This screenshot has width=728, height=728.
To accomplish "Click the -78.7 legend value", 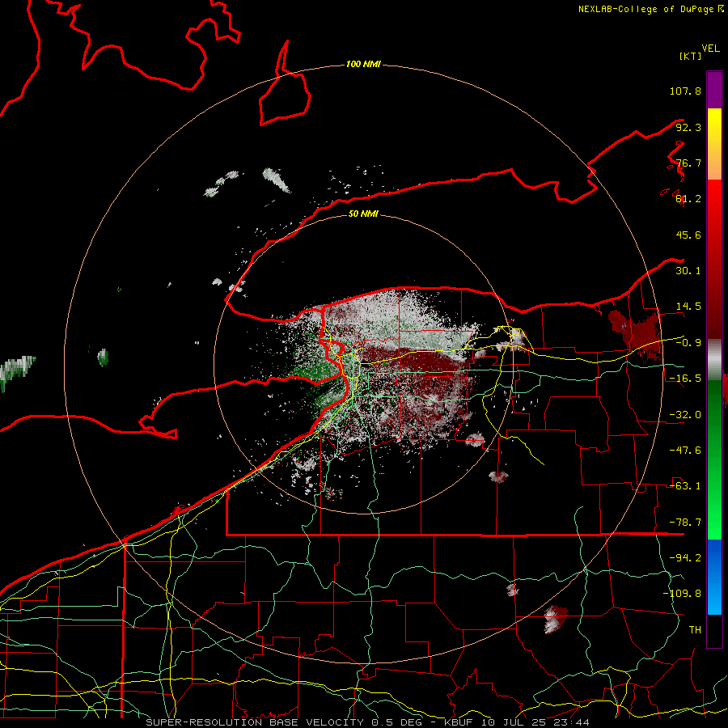I will tap(685, 523).
